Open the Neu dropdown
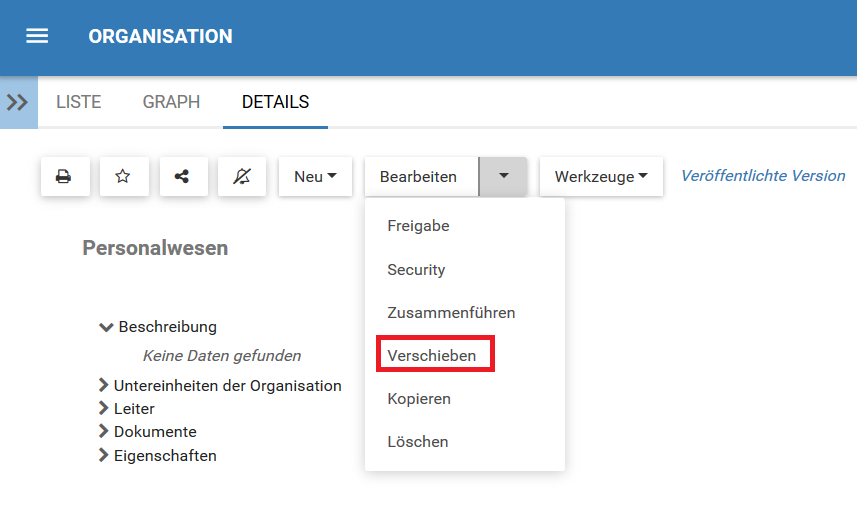The height and width of the screenshot is (506, 857). click(x=315, y=176)
